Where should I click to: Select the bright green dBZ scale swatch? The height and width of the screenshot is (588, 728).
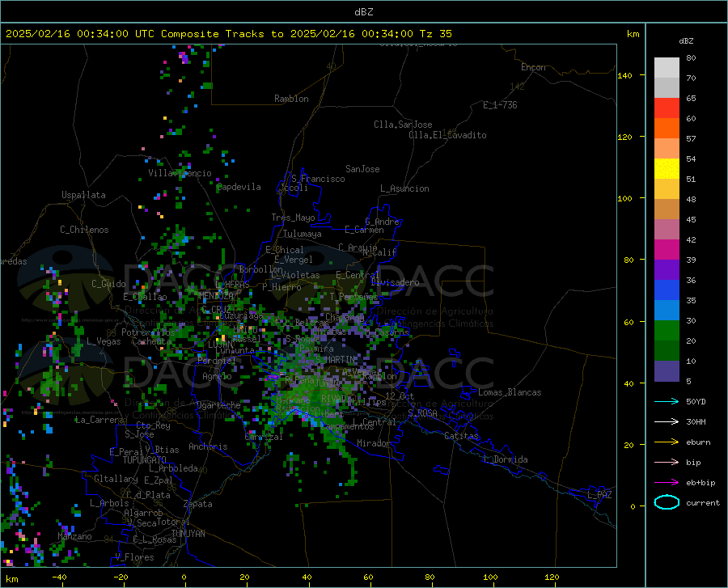[667, 331]
